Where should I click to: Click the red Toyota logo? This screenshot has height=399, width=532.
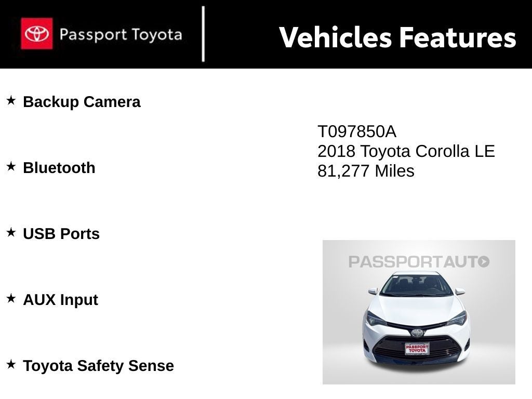point(36,34)
